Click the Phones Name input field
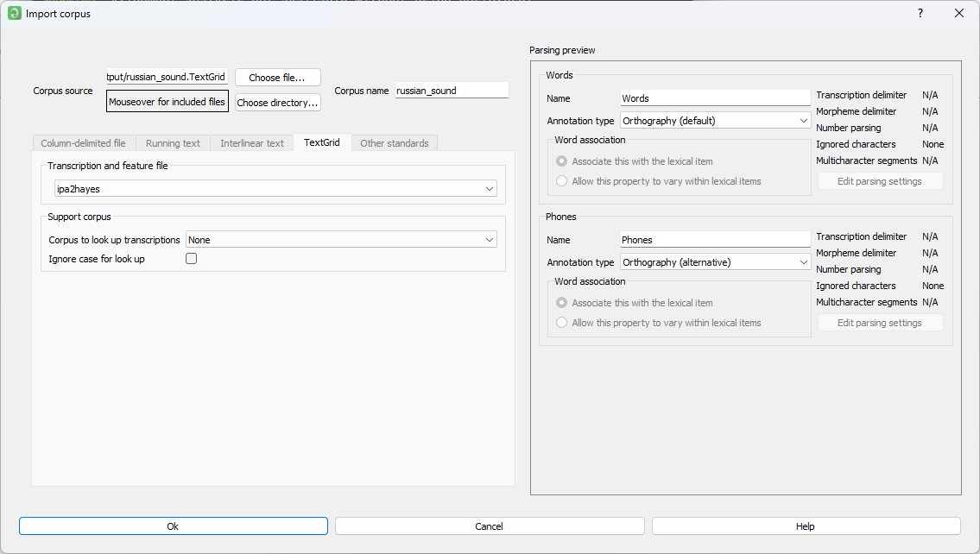 pos(715,240)
